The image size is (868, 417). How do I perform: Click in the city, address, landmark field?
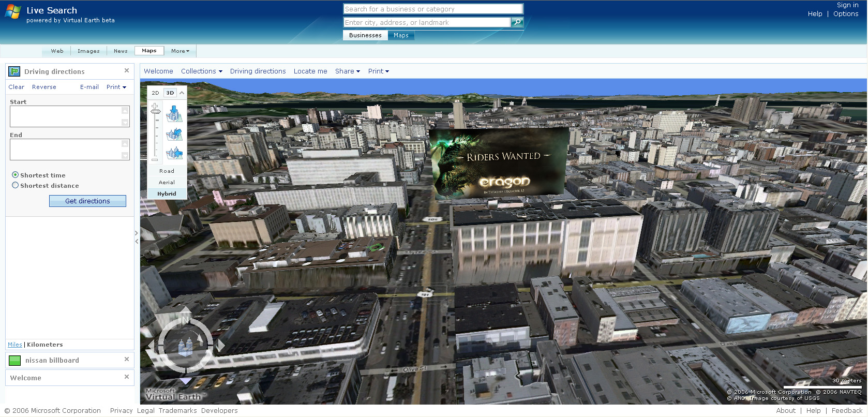(427, 22)
